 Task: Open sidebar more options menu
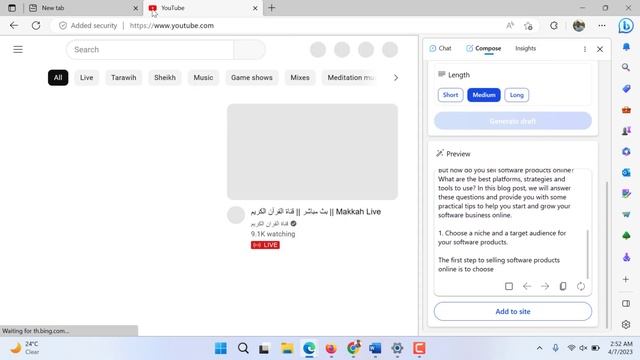pyautogui.click(x=585, y=49)
